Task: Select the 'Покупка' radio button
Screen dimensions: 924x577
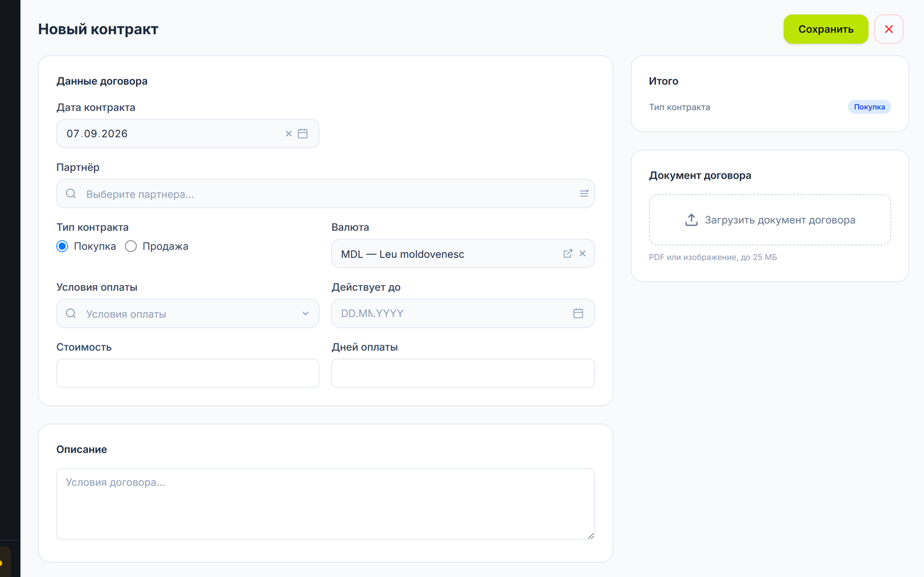Action: [62, 246]
